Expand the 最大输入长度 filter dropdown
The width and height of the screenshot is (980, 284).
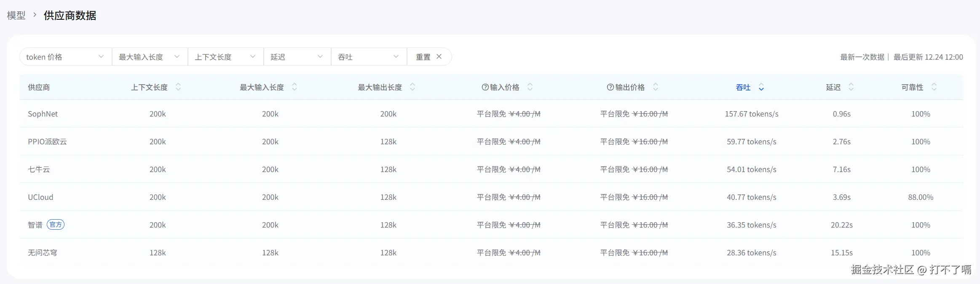150,57
